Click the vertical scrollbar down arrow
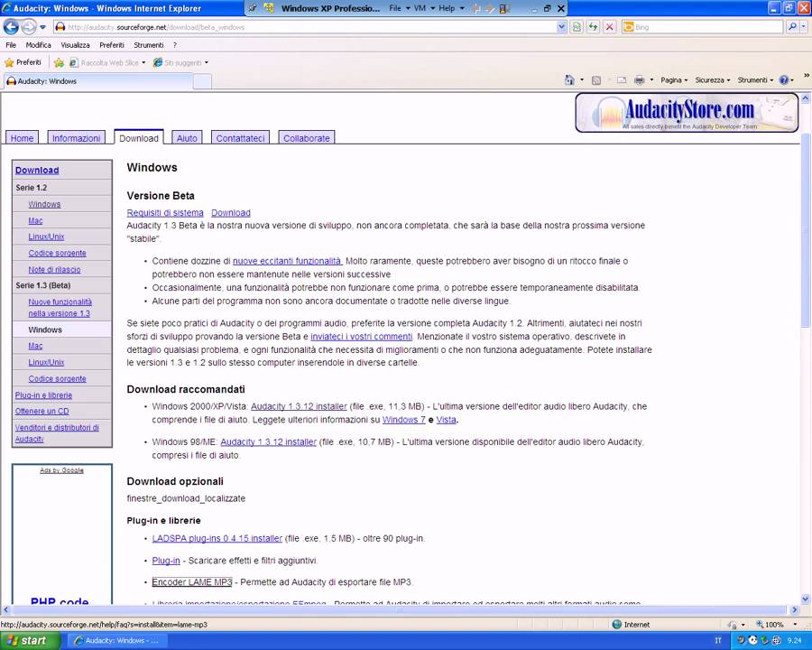 (806, 599)
